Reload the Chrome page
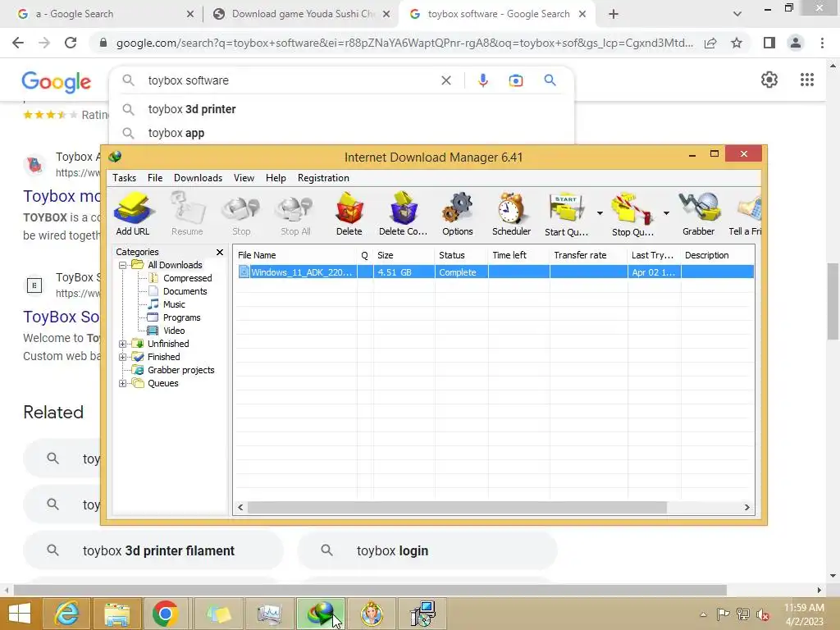Viewport: 840px width, 630px height. (x=71, y=43)
